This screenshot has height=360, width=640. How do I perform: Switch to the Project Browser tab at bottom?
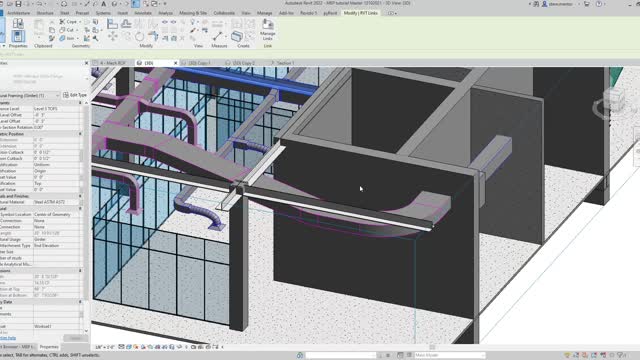click(x=18, y=347)
